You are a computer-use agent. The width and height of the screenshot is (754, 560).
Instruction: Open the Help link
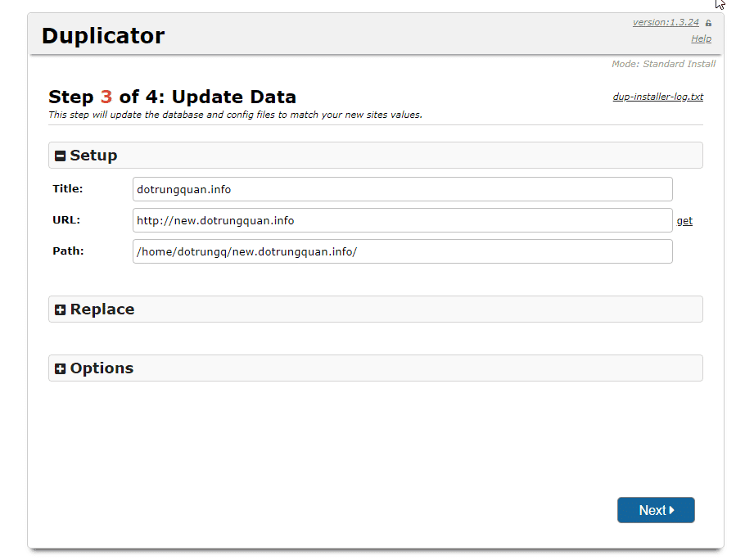[x=701, y=38]
